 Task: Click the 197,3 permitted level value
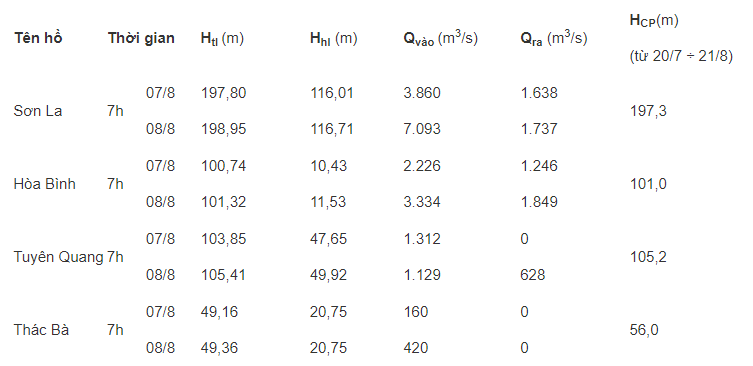648,111
